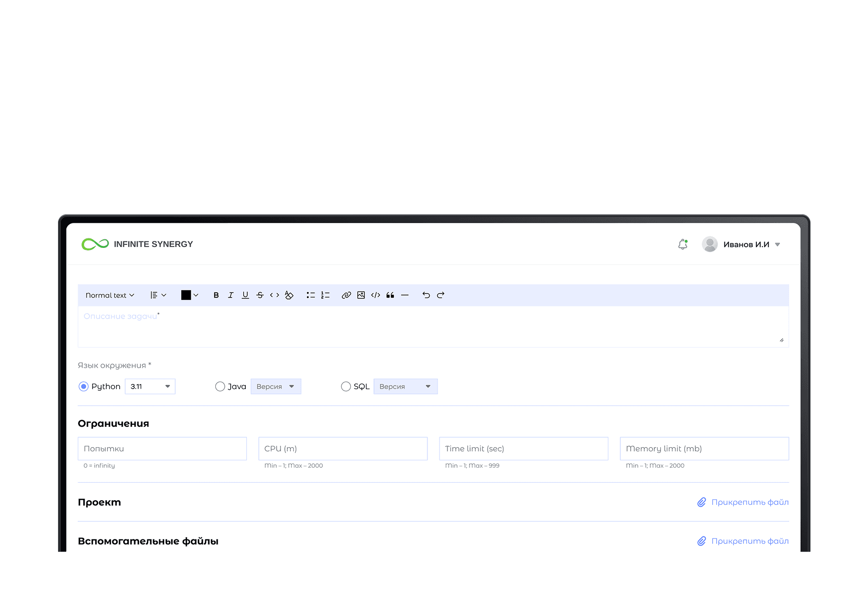The image size is (868, 601).
Task: Open notifications bell
Action: 683,244
